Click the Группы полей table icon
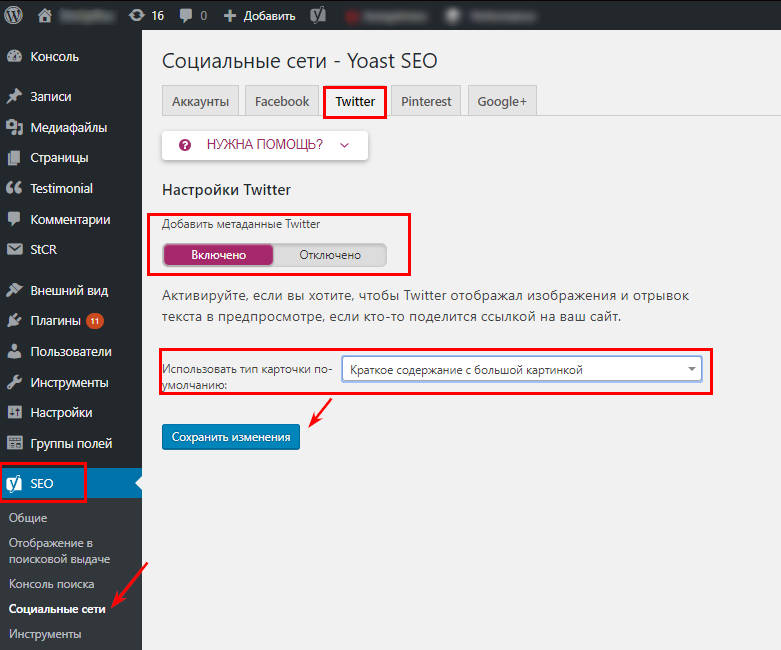The height and width of the screenshot is (650, 781). click(14, 443)
